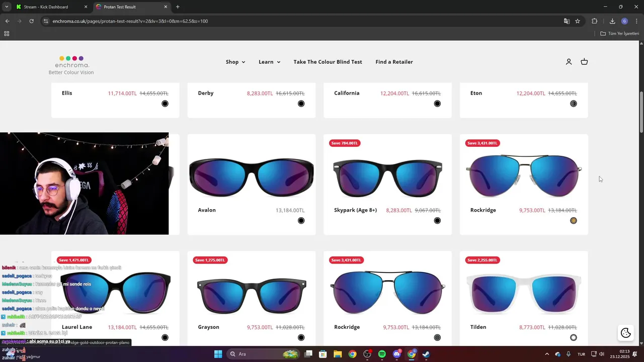The image size is (644, 362).
Task: Open the browser extensions puzzle icon
Action: [594, 21]
